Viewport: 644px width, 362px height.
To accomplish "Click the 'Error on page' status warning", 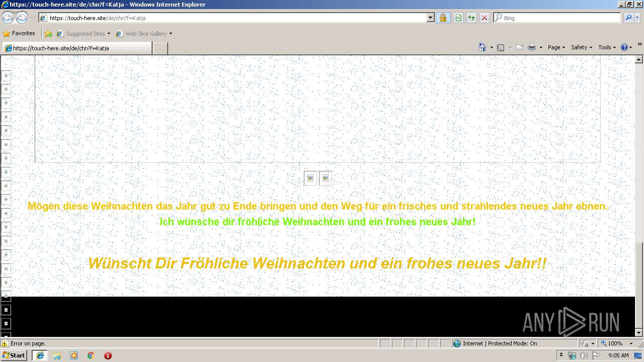I will [x=24, y=343].
